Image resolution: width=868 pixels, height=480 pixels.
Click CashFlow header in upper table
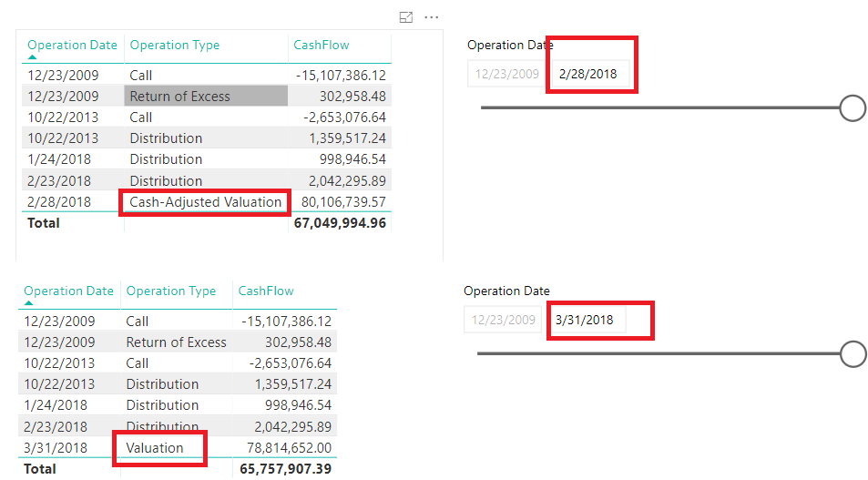(322, 45)
